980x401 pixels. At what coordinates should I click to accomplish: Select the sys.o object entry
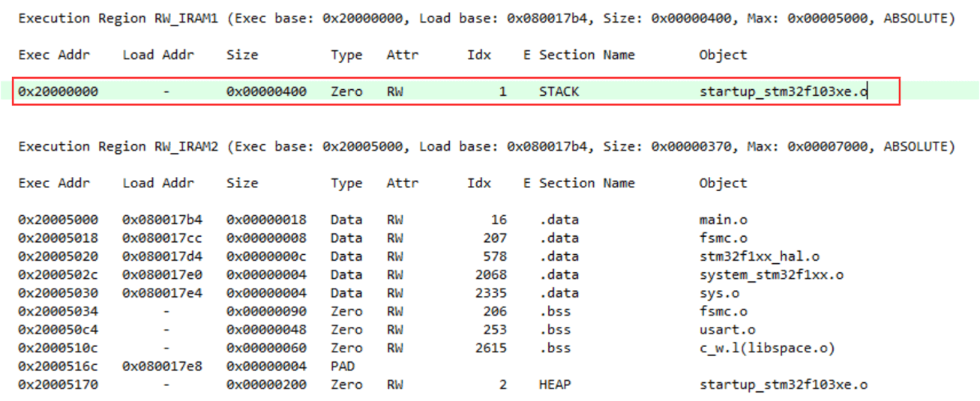(719, 293)
